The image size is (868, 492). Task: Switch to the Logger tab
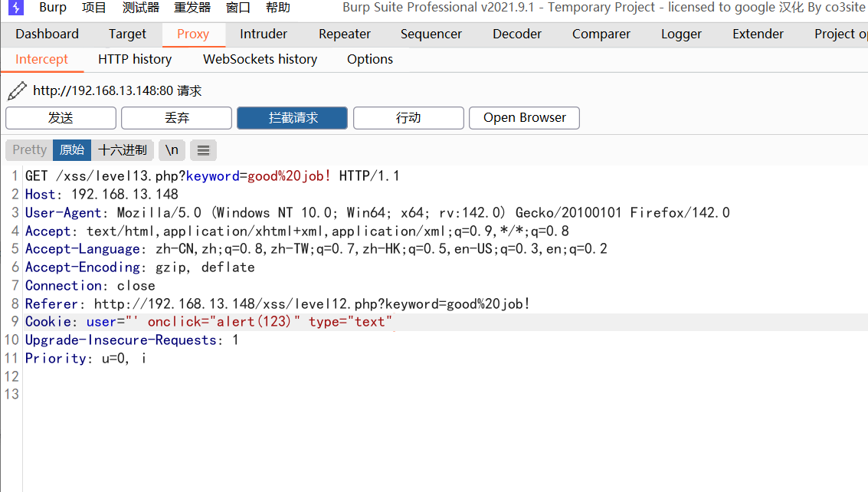click(681, 34)
